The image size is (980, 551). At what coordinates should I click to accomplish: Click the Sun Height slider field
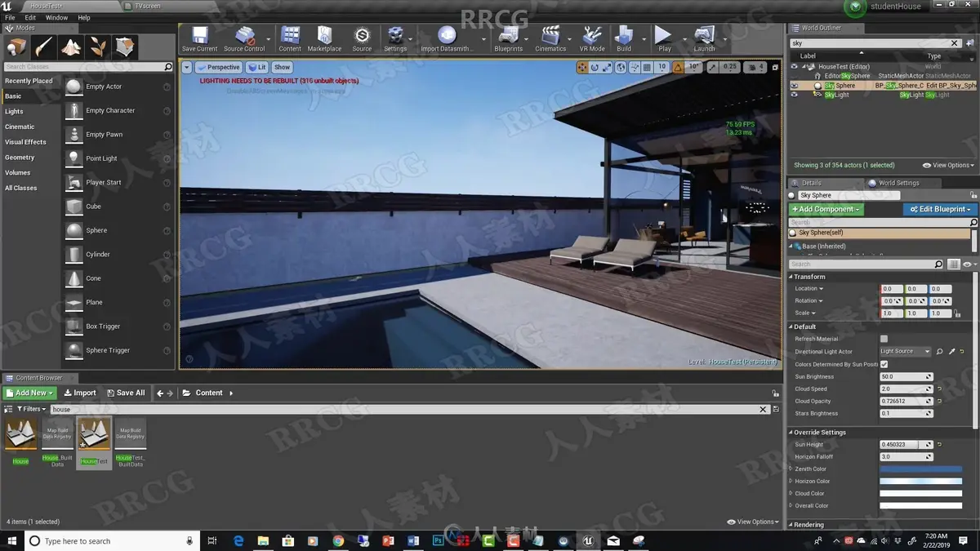click(x=906, y=444)
